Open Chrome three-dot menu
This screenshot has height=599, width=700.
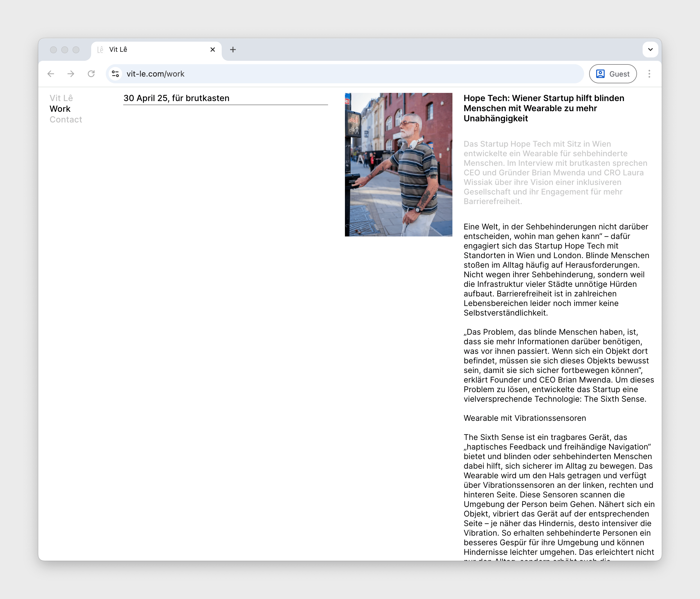coord(649,74)
